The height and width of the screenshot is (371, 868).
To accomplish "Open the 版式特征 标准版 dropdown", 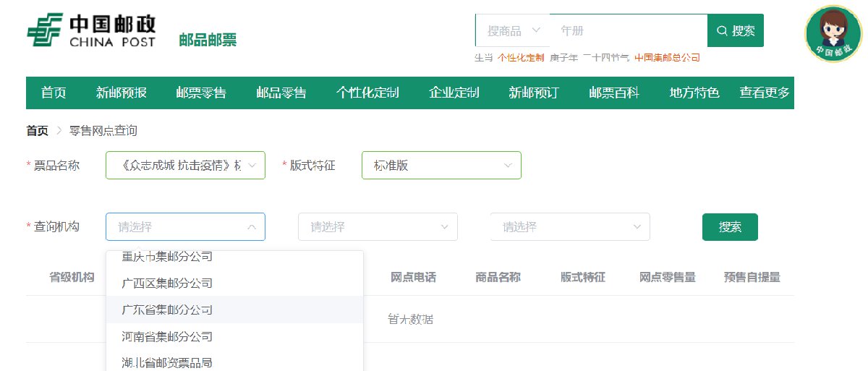I will pos(441,165).
